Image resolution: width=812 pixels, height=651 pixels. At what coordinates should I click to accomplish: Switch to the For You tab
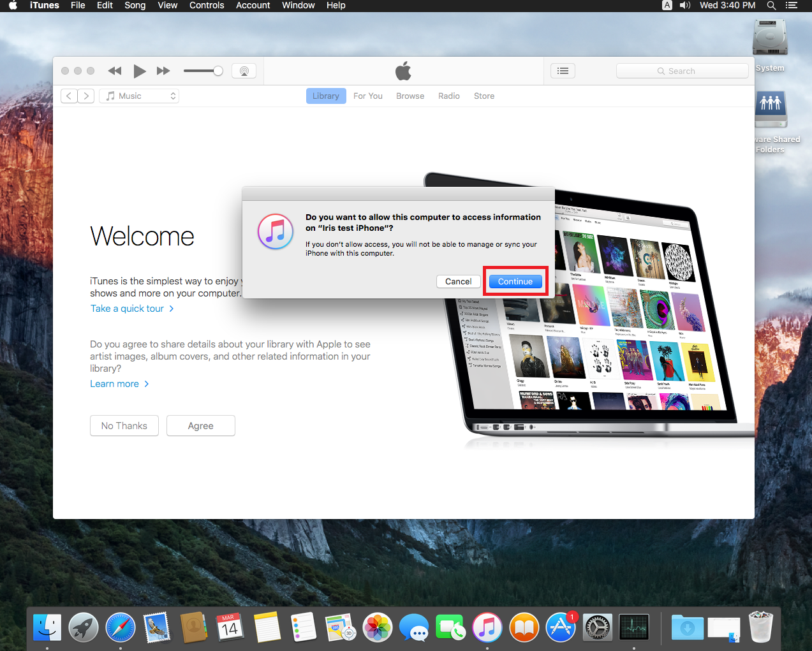coord(368,96)
